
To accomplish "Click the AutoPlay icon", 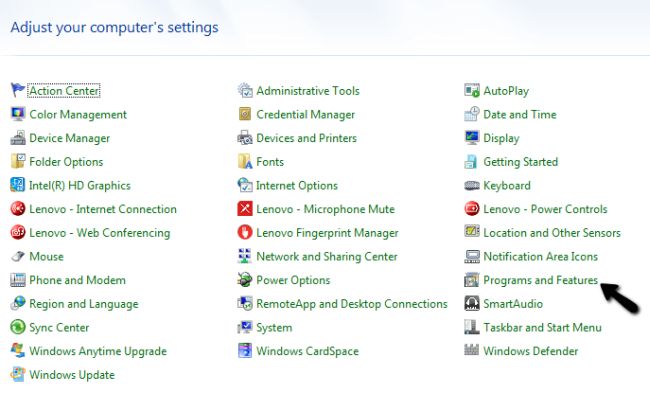I will (x=472, y=90).
